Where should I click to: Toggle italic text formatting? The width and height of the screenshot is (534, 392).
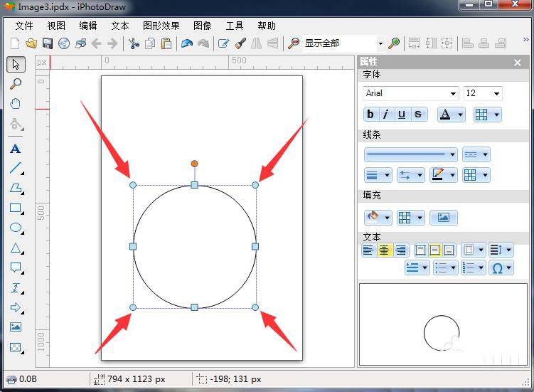coord(386,115)
